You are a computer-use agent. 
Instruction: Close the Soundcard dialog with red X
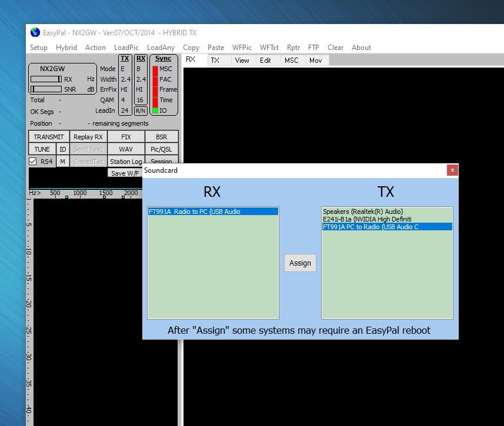point(452,170)
